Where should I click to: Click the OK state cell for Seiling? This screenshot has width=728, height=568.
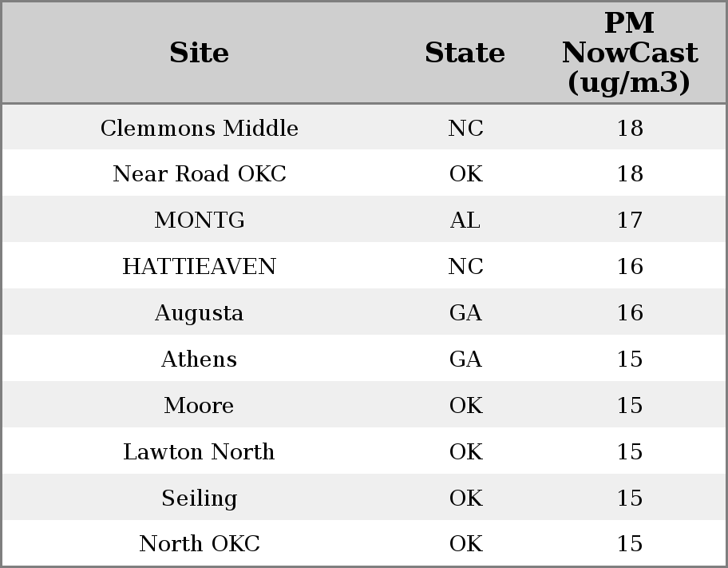coord(465,498)
